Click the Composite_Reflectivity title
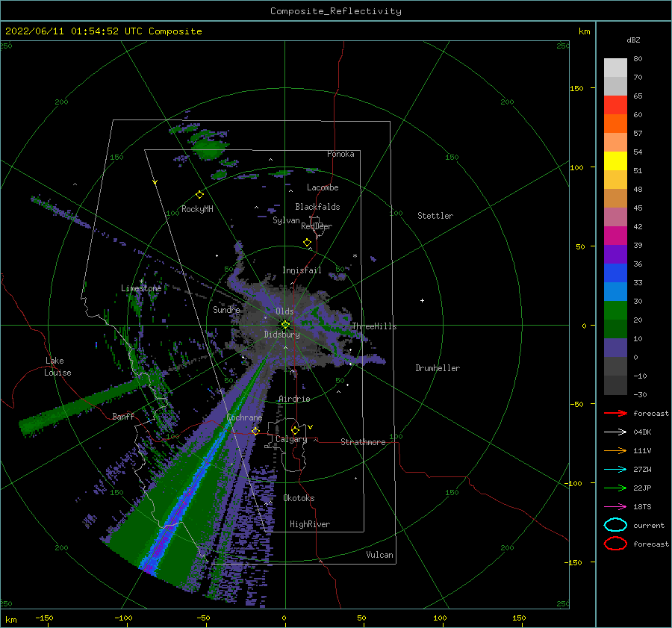 point(336,11)
